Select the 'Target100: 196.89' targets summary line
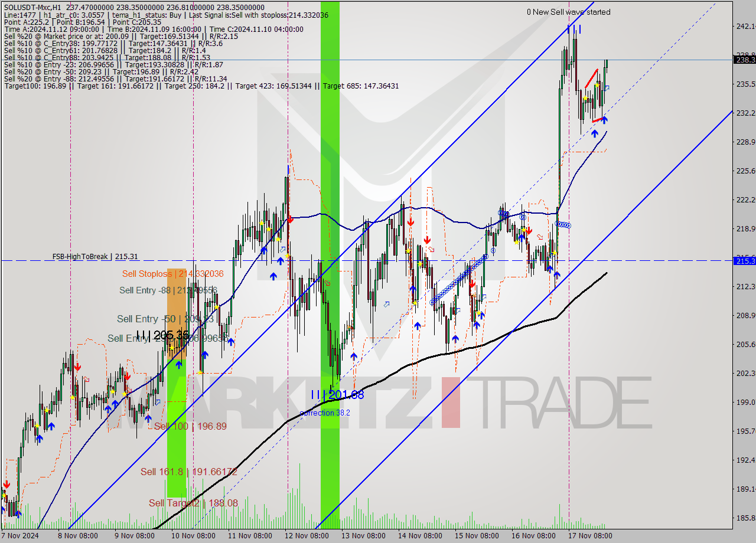 (201, 86)
